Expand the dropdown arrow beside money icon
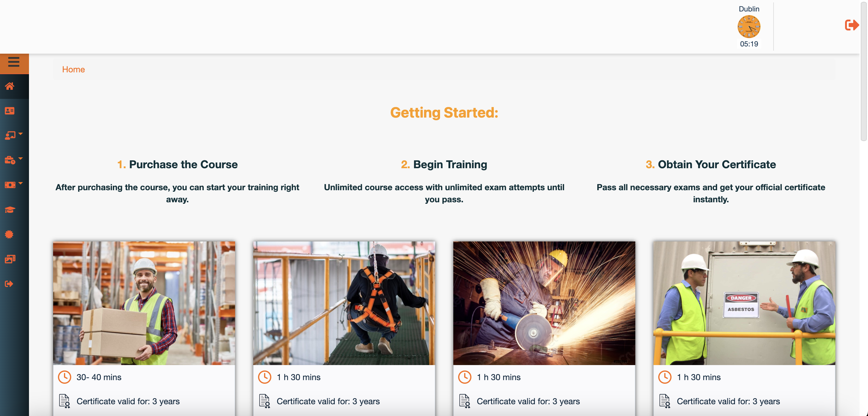868x416 pixels. click(21, 183)
